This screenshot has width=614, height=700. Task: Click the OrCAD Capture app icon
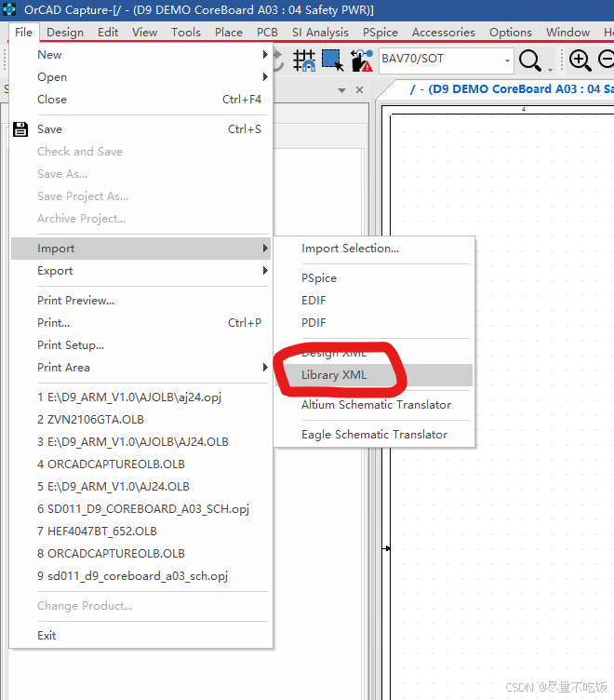tap(9, 9)
